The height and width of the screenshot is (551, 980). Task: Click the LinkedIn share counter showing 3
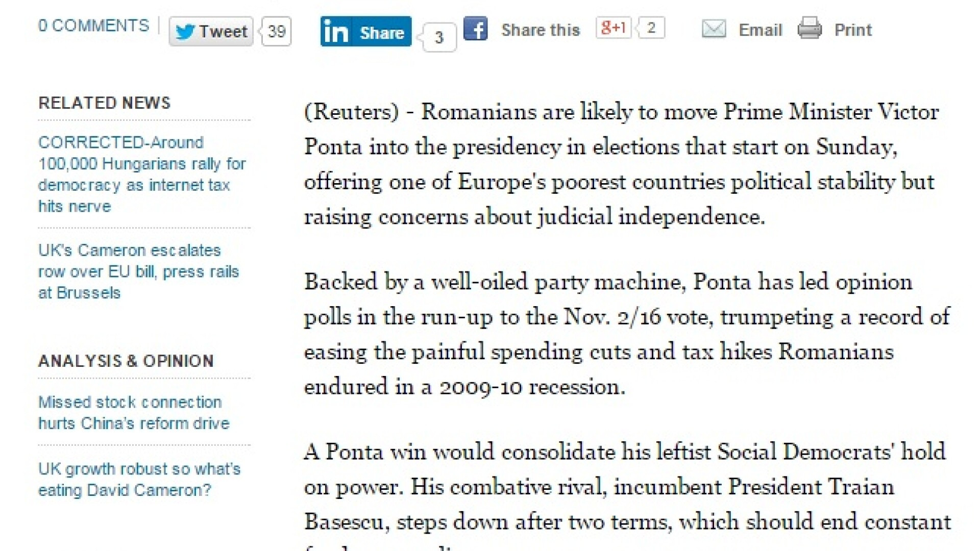click(437, 37)
